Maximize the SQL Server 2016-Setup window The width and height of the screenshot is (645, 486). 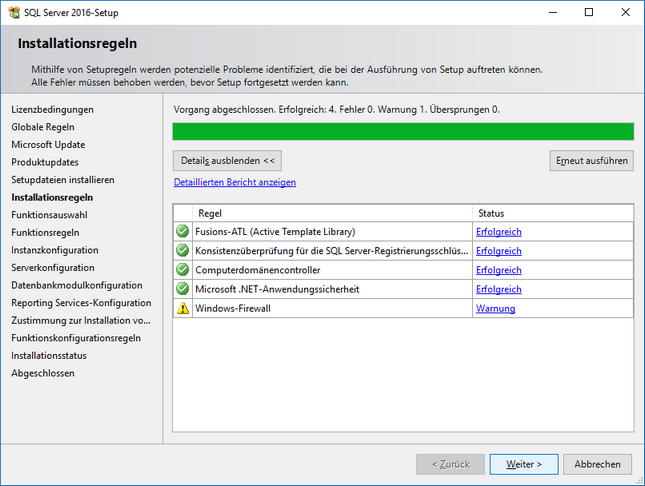coord(589,12)
